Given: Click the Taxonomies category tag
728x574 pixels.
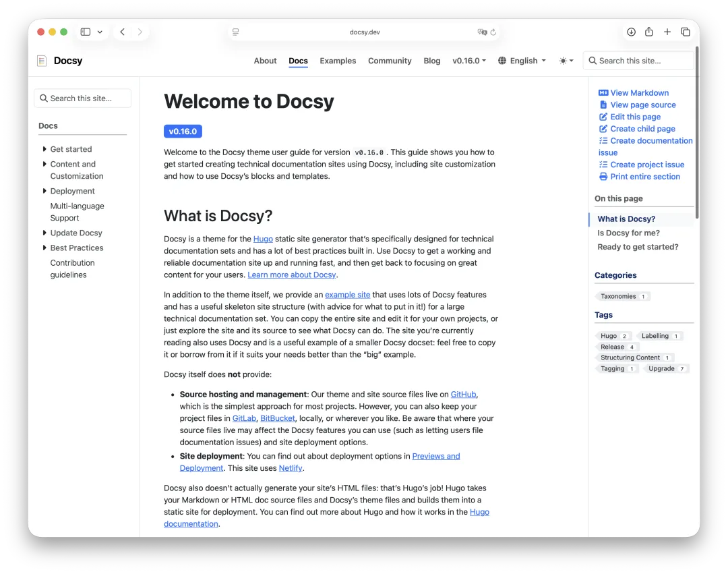Looking at the screenshot, I should click(623, 296).
